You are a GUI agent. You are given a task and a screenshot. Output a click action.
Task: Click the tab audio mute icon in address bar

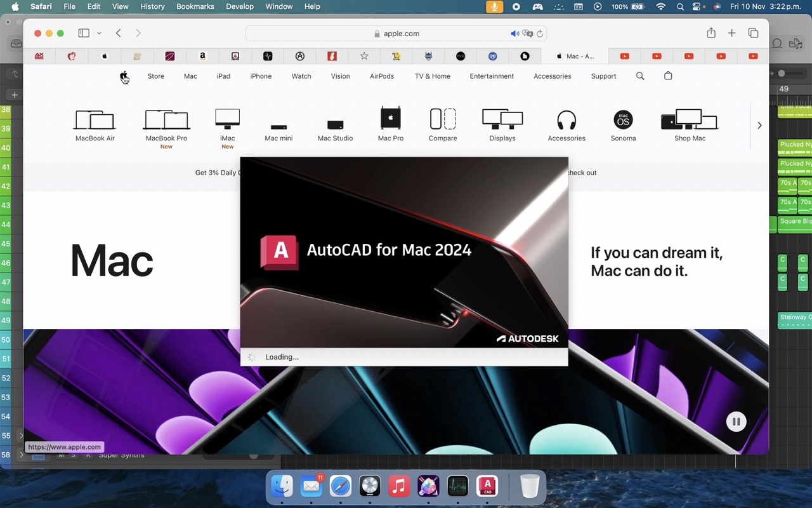(514, 33)
